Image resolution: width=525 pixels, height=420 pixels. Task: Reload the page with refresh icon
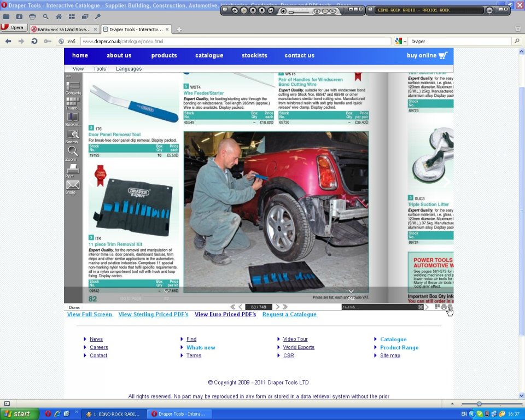(x=34, y=41)
